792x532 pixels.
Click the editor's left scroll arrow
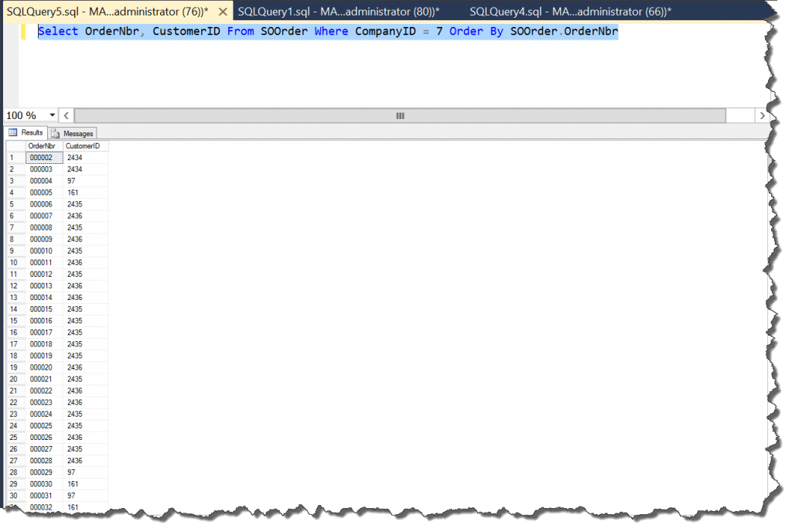click(x=66, y=114)
